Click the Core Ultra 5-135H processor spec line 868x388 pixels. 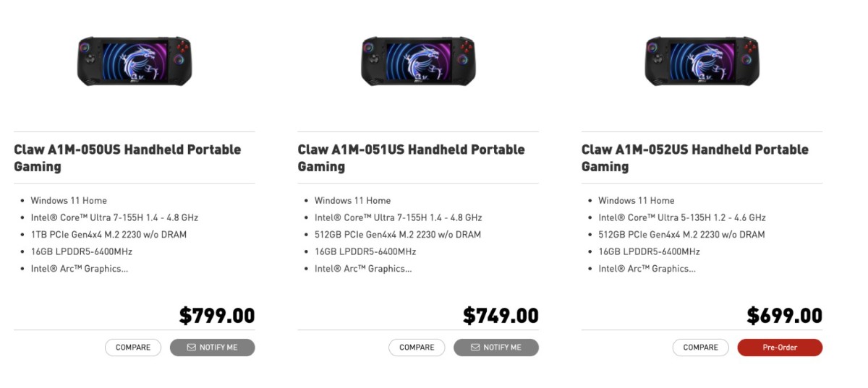pyautogui.click(x=681, y=217)
